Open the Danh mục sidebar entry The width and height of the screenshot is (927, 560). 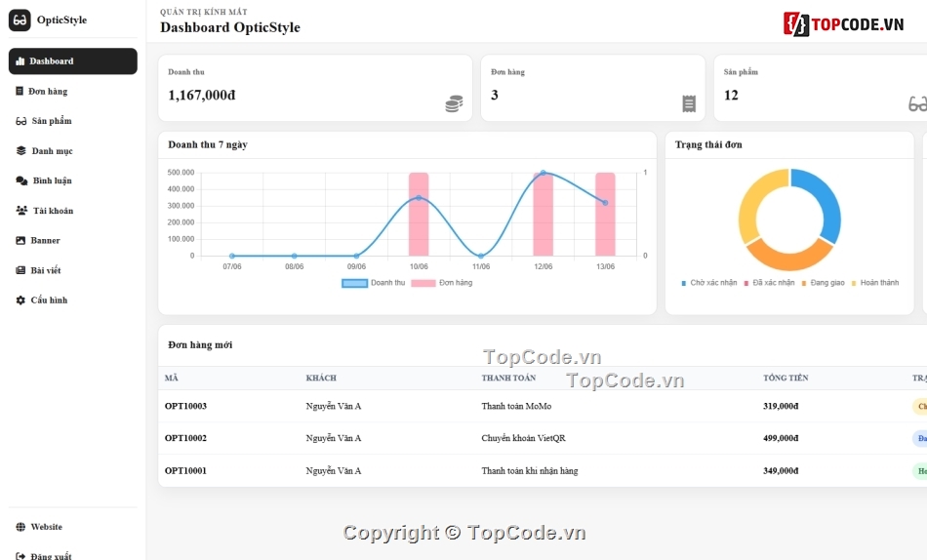tap(73, 151)
